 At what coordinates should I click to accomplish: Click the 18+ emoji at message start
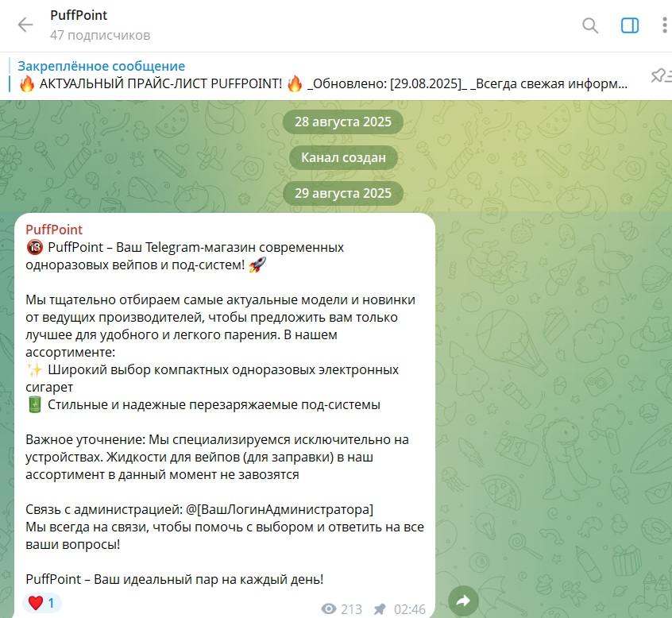click(34, 247)
